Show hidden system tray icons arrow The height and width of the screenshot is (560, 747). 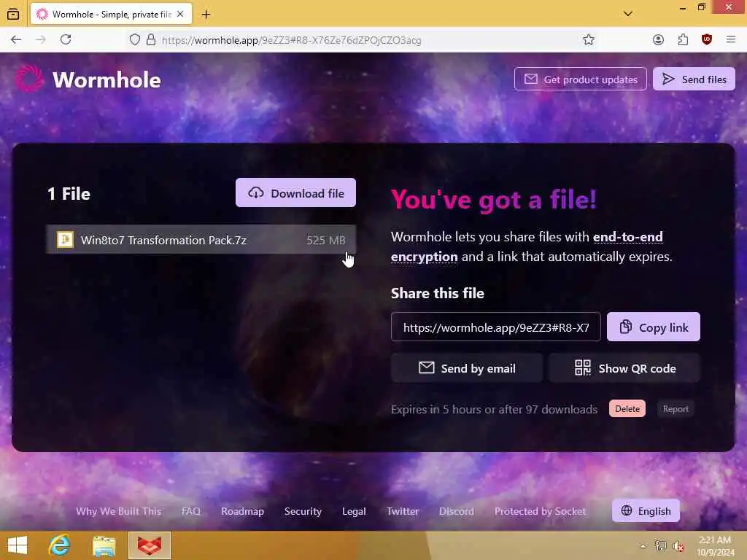[643, 545]
